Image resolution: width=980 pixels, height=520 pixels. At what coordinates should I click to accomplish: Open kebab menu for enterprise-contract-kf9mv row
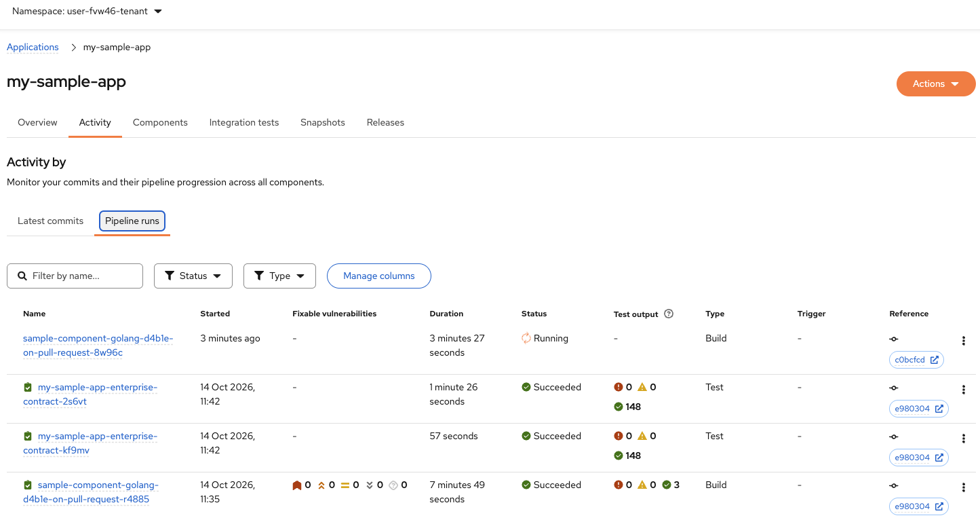(964, 439)
